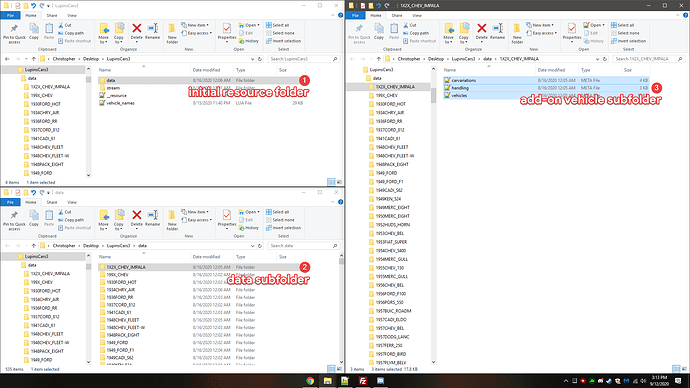690x388 pixels.
Task: Open File tab in LupinoCars3 window
Action: (x=11, y=15)
